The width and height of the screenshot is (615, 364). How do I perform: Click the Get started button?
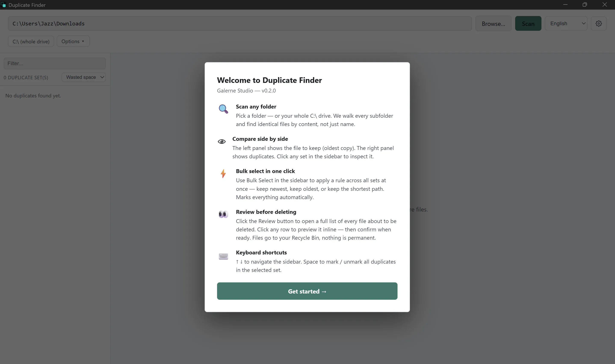coord(307,291)
